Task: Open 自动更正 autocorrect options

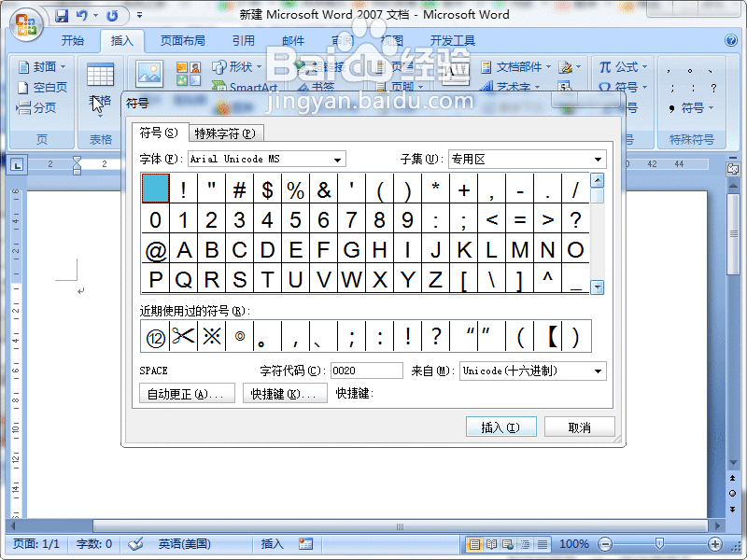Action: [187, 394]
